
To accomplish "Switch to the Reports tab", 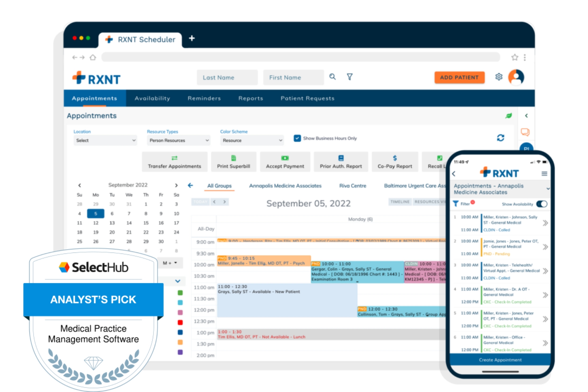I will point(251,98).
